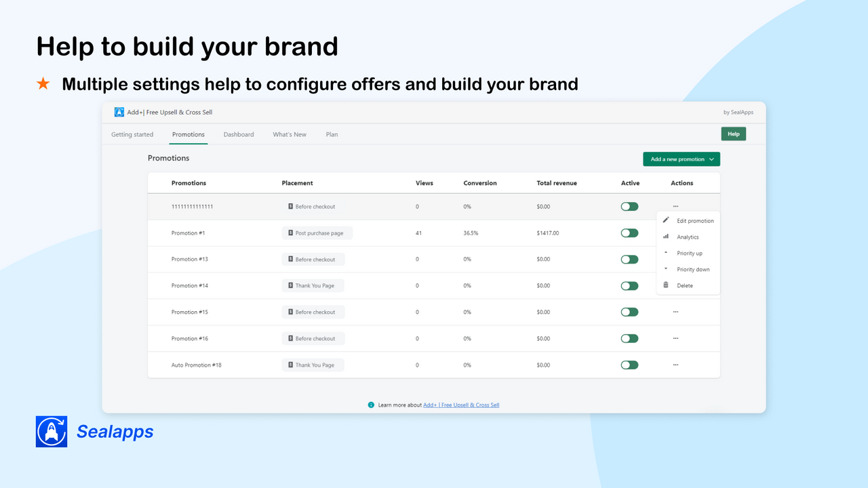Open actions menu for Auto Promotion #18
The width and height of the screenshot is (868, 488).
pyautogui.click(x=675, y=365)
